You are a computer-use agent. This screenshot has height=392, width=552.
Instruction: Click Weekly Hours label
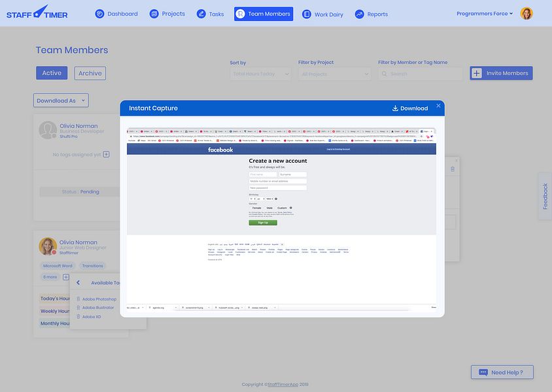pos(55,311)
